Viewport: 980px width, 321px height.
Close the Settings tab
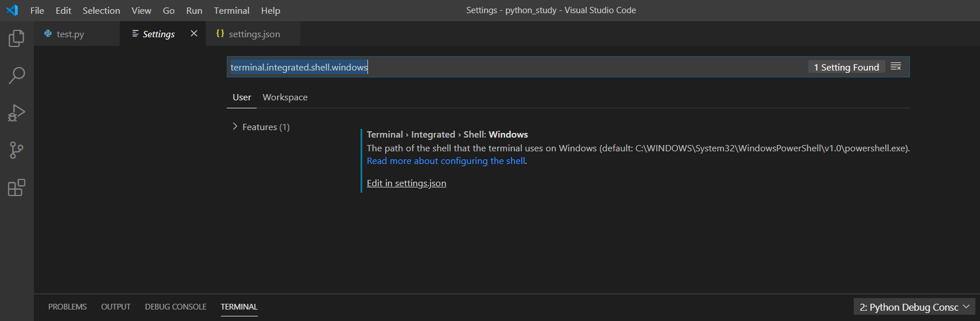pos(194,34)
